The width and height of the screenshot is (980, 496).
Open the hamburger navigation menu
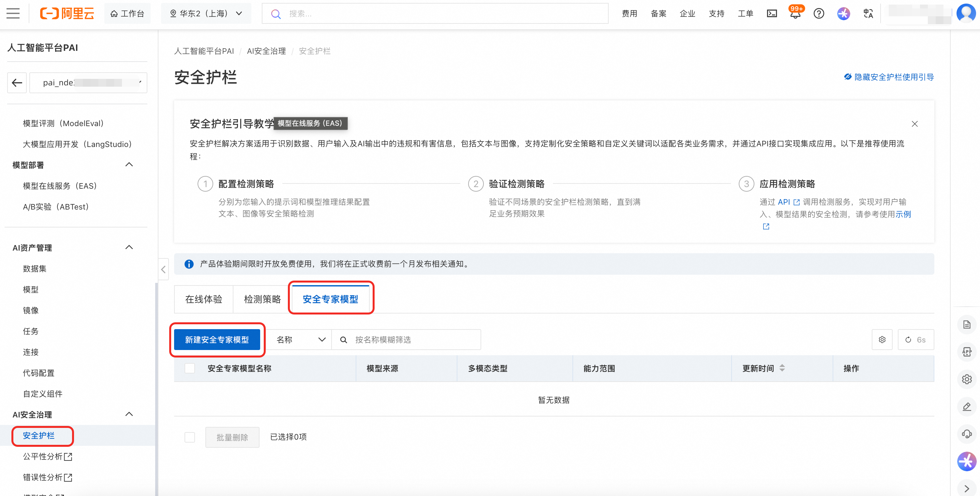[13, 14]
